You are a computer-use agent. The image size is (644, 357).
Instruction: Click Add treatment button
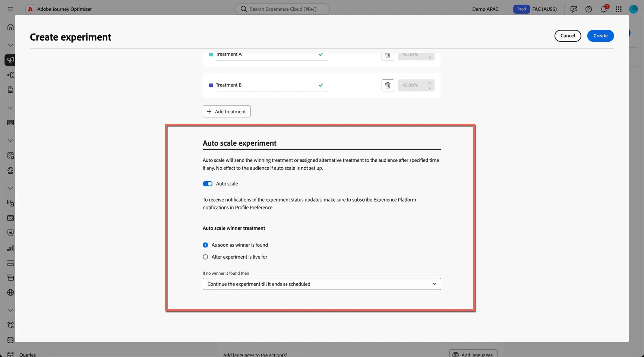click(227, 111)
